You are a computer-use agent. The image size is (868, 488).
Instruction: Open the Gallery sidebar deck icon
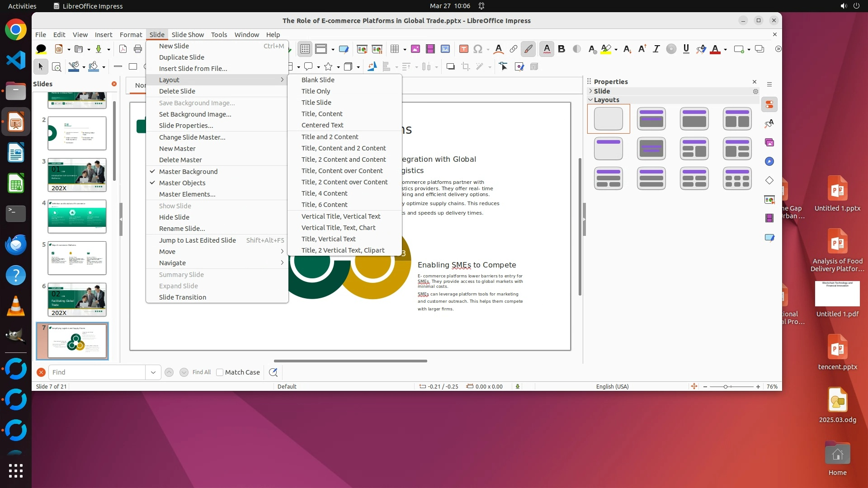(769, 143)
